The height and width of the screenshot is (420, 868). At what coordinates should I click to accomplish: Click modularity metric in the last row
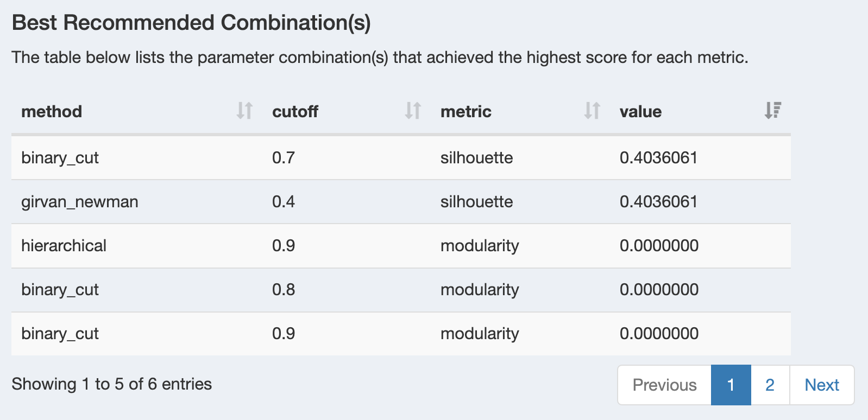coord(480,334)
